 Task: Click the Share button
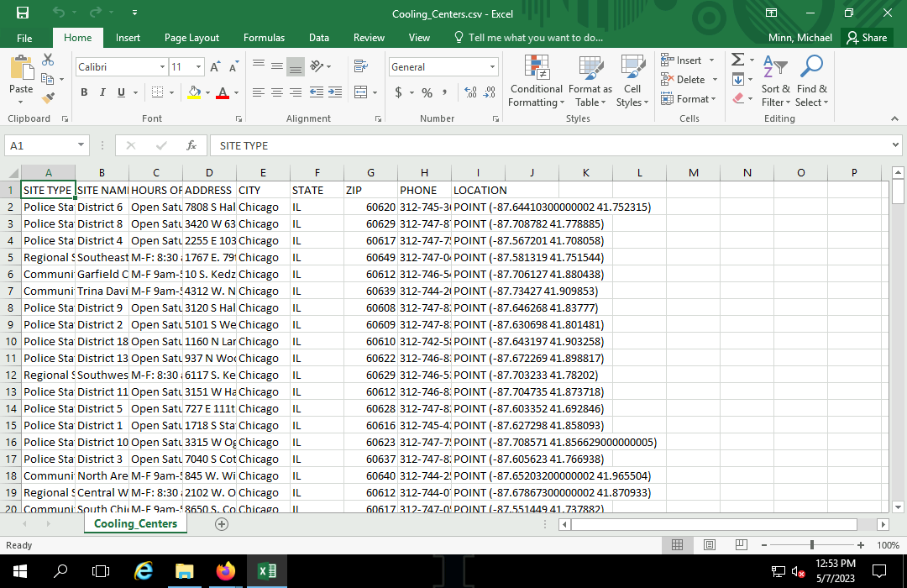click(867, 38)
